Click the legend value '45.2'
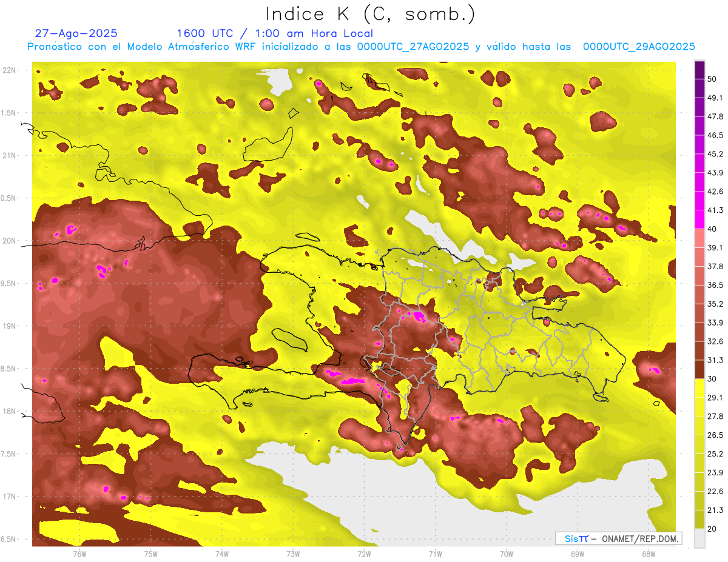 coord(715,154)
